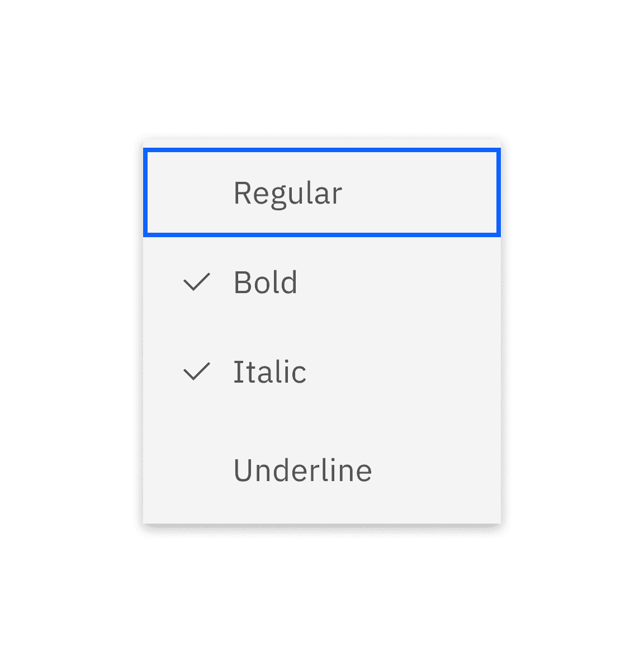Click the Italic text label
Screen dimensions: 644x645
(x=270, y=371)
